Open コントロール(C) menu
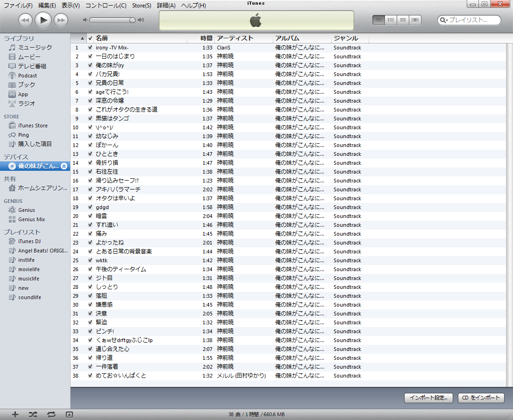 click(x=106, y=6)
